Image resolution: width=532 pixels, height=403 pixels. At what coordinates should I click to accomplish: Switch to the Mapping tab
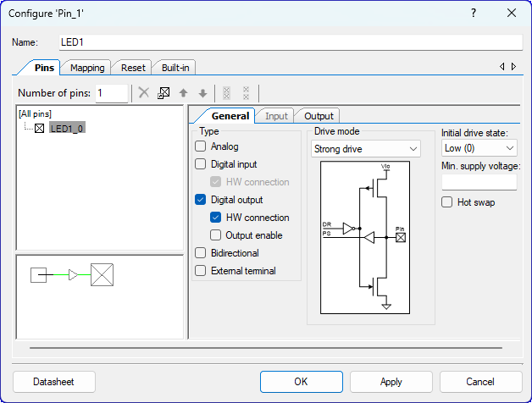point(87,68)
